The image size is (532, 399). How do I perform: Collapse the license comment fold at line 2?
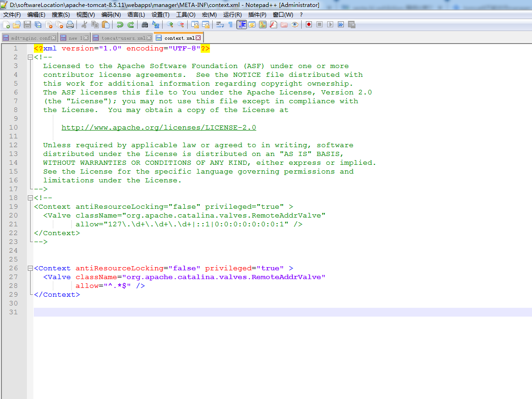coord(30,57)
